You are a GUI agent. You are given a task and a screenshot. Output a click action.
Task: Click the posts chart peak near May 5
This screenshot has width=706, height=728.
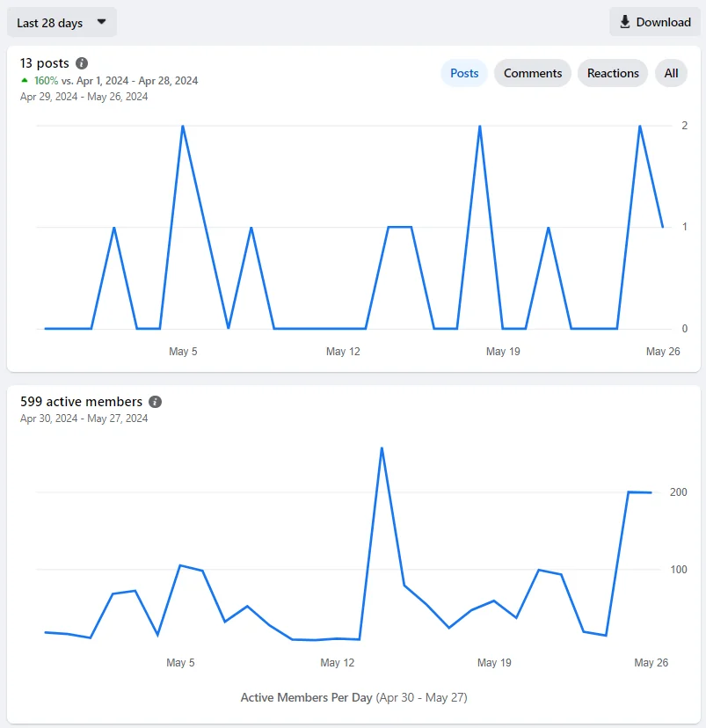183,126
